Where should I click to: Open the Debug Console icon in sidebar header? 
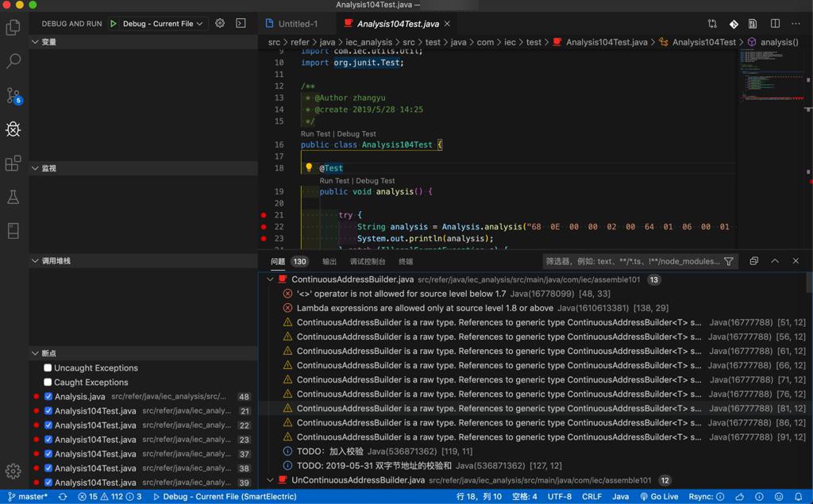pos(241,23)
